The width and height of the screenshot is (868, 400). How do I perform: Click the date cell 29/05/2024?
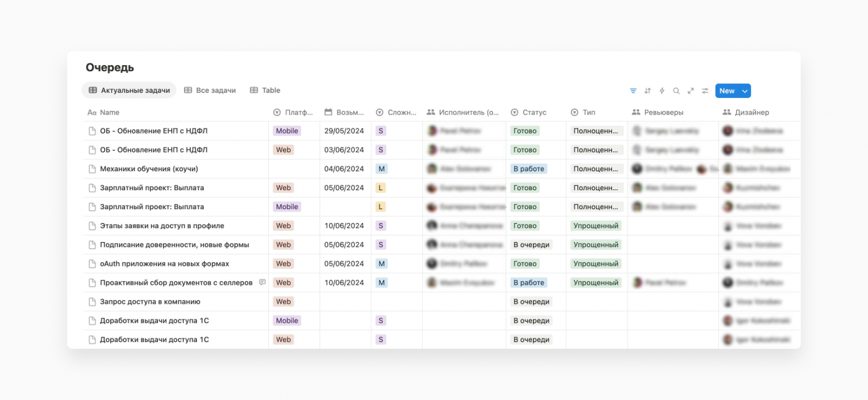coord(344,131)
